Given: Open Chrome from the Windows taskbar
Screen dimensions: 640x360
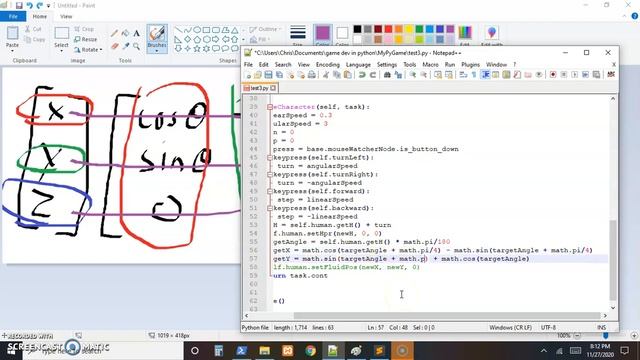Looking at the screenshot, I should [x=311, y=351].
